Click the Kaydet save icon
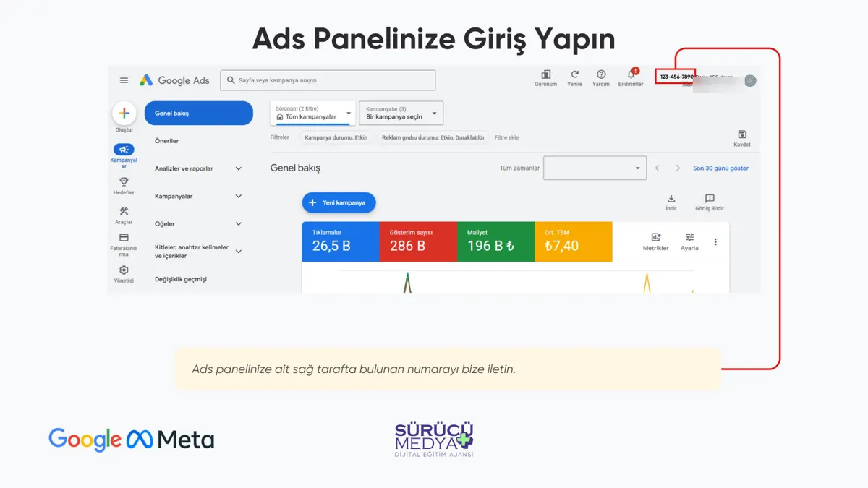 tap(742, 134)
